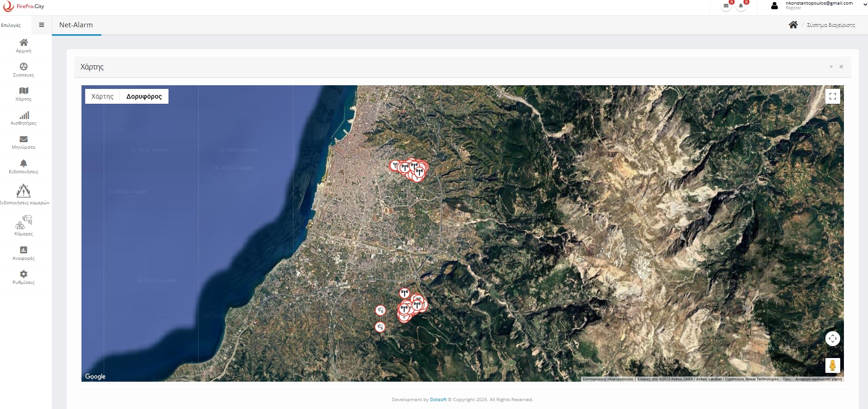868x409 pixels.
Task: Open the Αρχική home sidebar item
Action: [x=24, y=45]
